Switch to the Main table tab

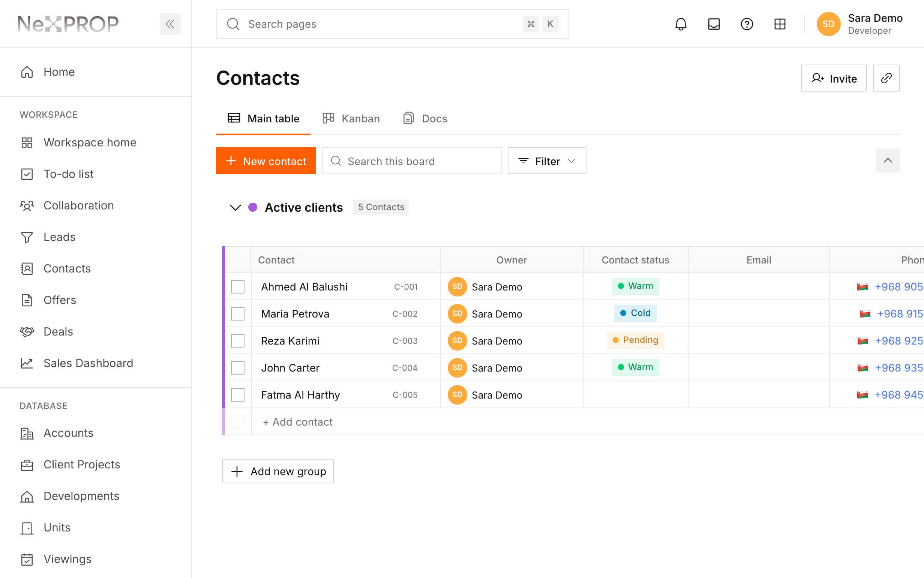click(263, 119)
